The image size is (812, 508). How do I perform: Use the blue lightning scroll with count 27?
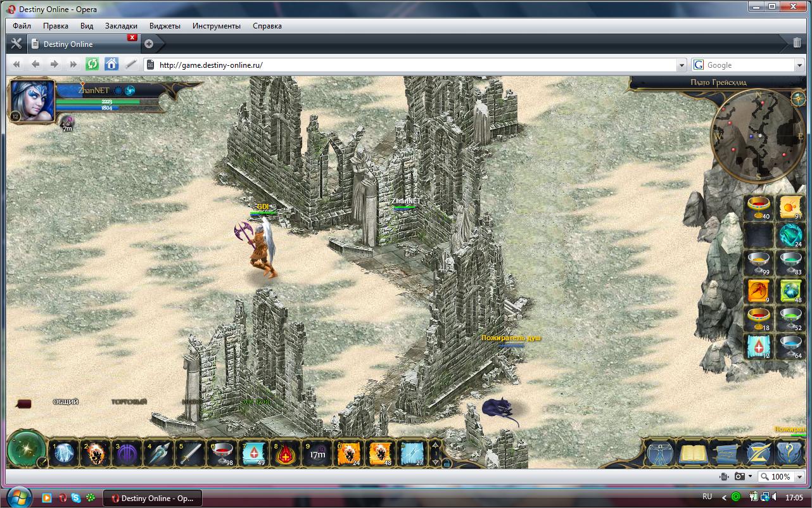tap(412, 454)
